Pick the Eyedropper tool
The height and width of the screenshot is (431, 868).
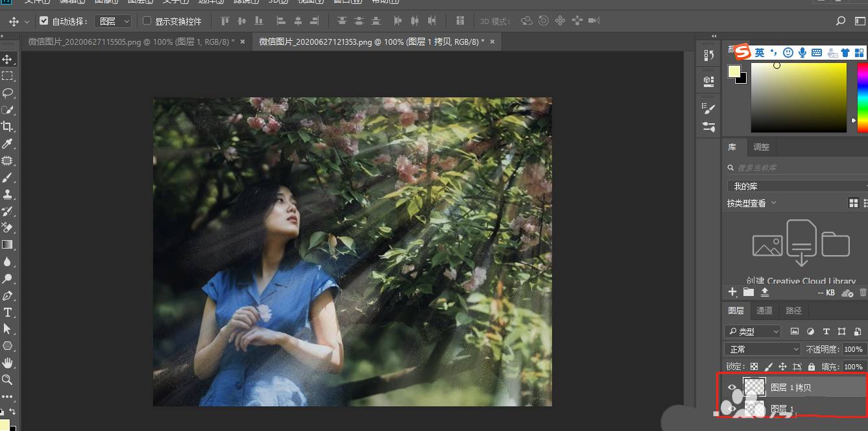tap(8, 143)
